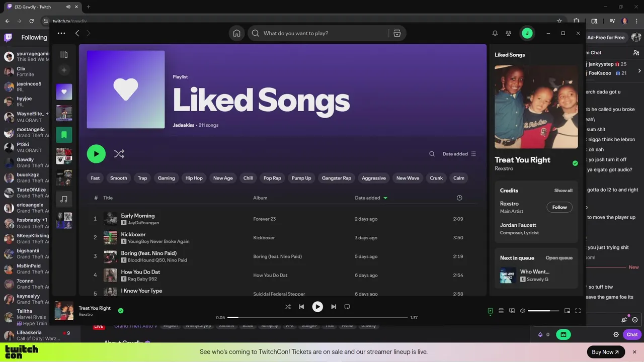Image resolution: width=644 pixels, height=362 pixels.
Task: Create a new playlist plus icon
Action: [64, 70]
